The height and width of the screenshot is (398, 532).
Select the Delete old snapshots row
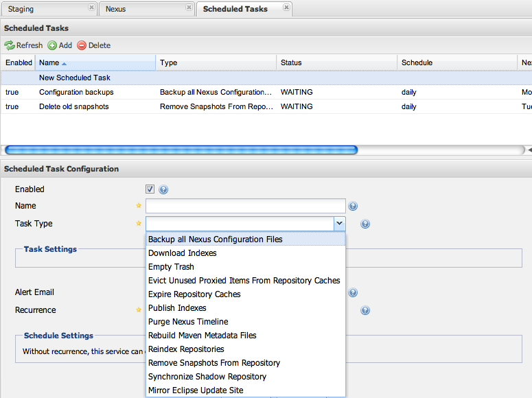(x=266, y=106)
